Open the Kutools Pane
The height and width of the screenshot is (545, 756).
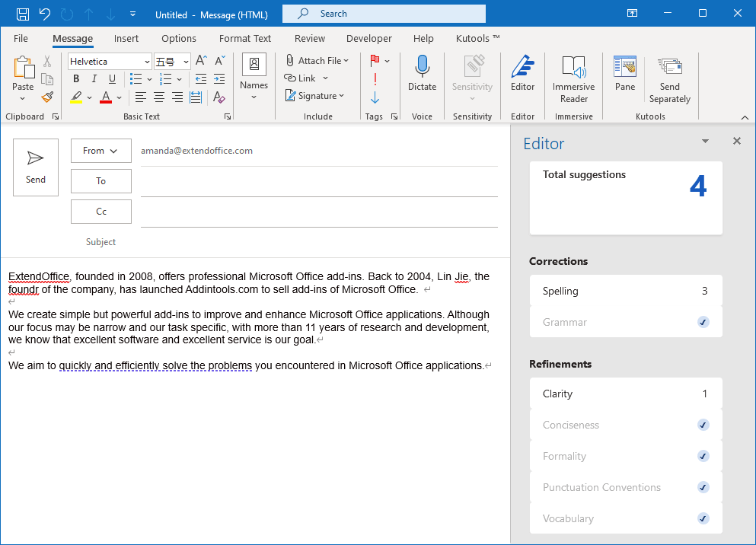tap(625, 73)
